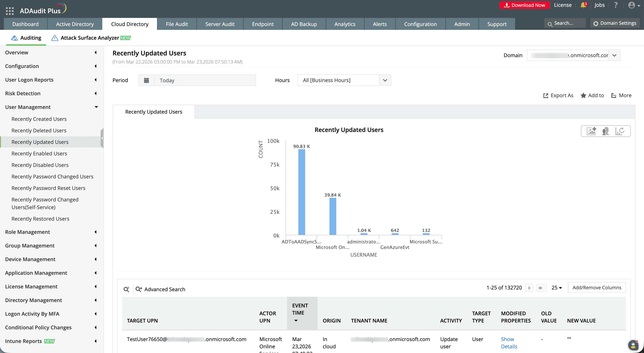
Task: Switch to the File Audit tab
Action: (x=177, y=24)
